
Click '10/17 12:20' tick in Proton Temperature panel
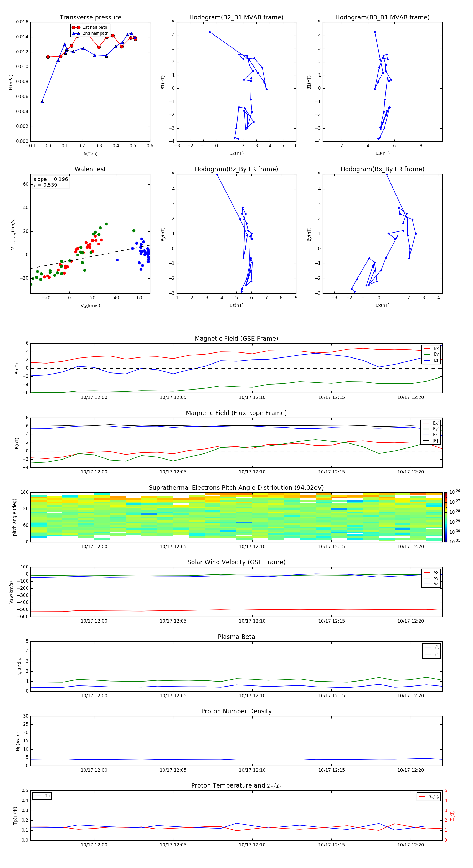(x=410, y=845)
